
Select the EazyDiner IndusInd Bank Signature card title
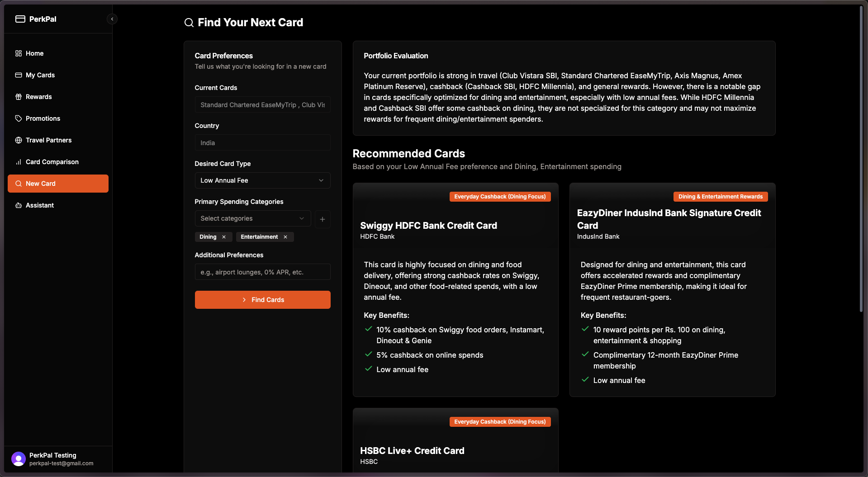[x=669, y=219]
